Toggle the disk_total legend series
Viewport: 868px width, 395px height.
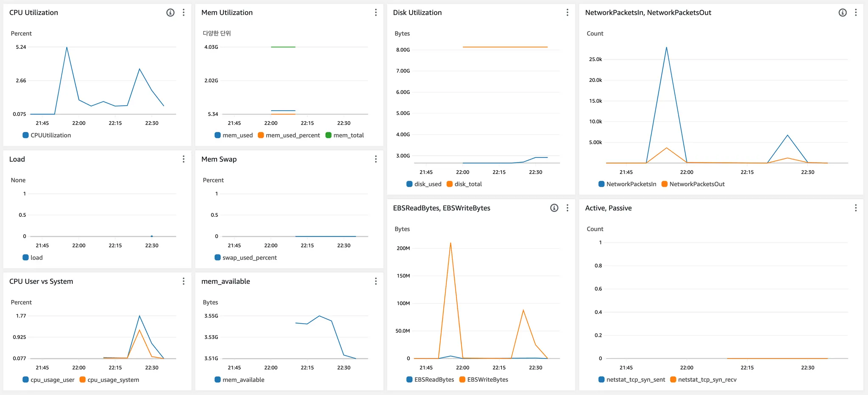coord(468,184)
